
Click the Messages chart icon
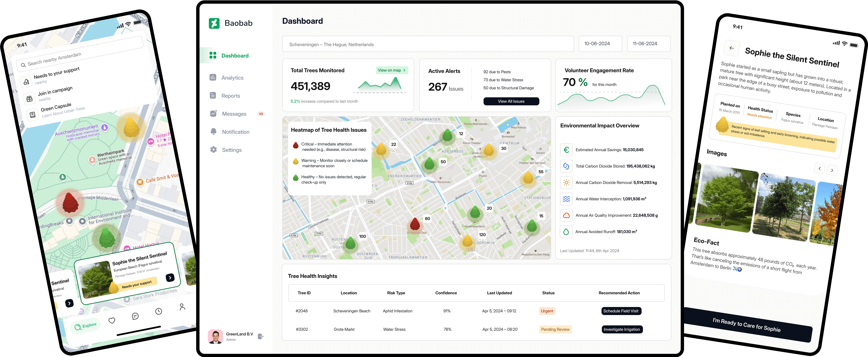pyautogui.click(x=213, y=114)
